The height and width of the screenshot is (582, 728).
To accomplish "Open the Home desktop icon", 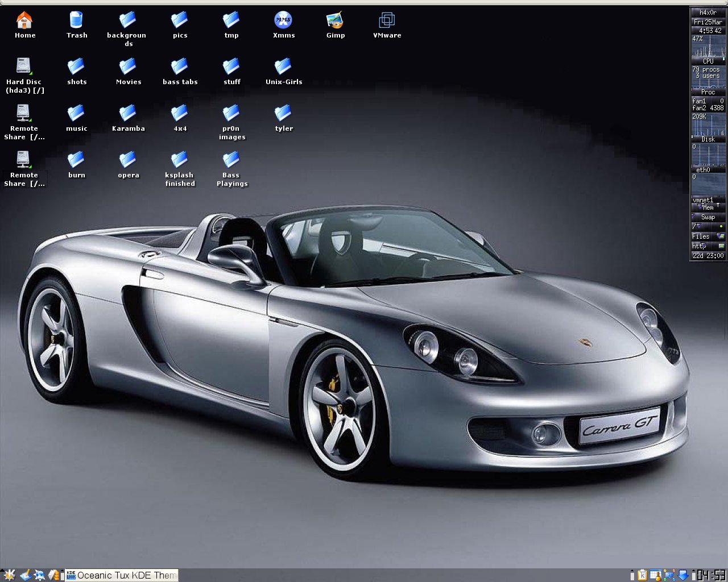I will (24, 25).
